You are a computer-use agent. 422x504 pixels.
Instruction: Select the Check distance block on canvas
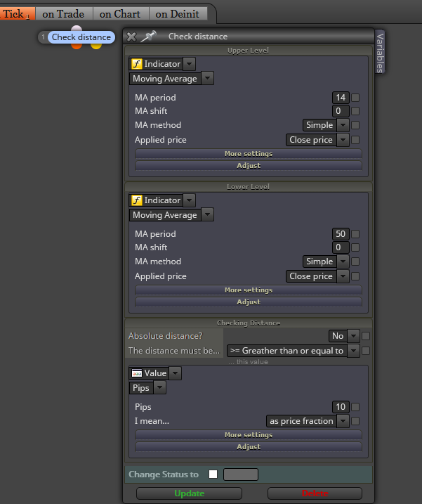tap(81, 37)
